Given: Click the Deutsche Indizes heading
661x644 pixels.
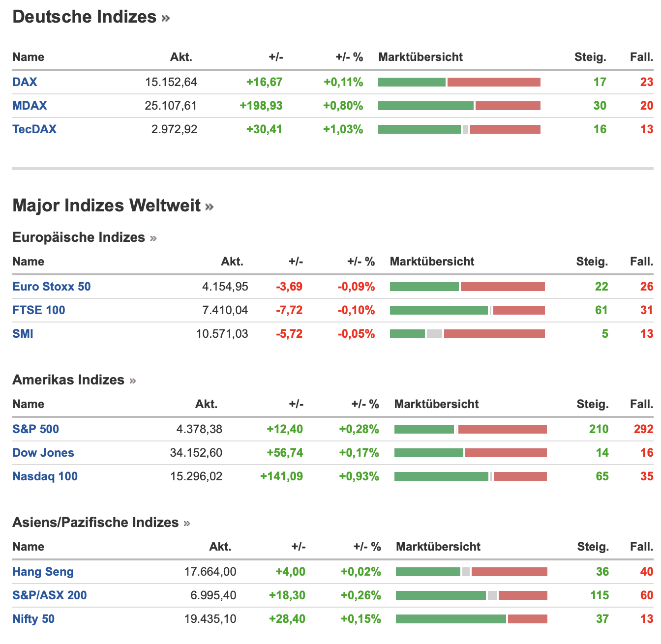Looking at the screenshot, I should point(84,17).
